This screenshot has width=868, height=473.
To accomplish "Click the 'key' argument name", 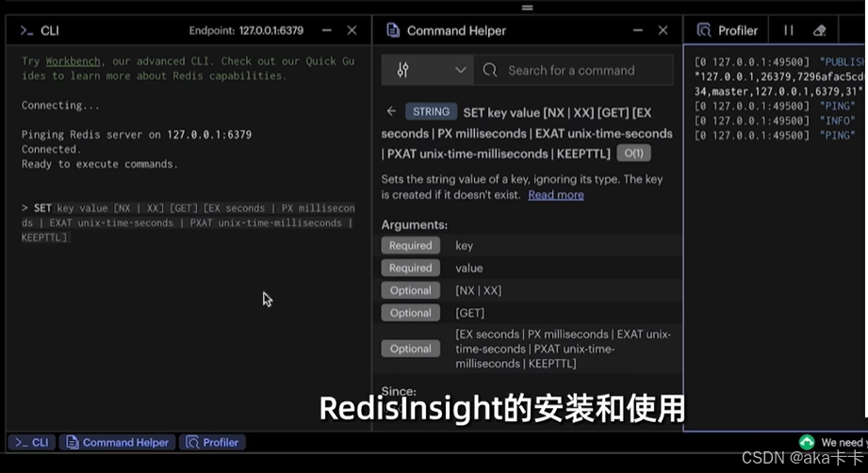I will [464, 246].
